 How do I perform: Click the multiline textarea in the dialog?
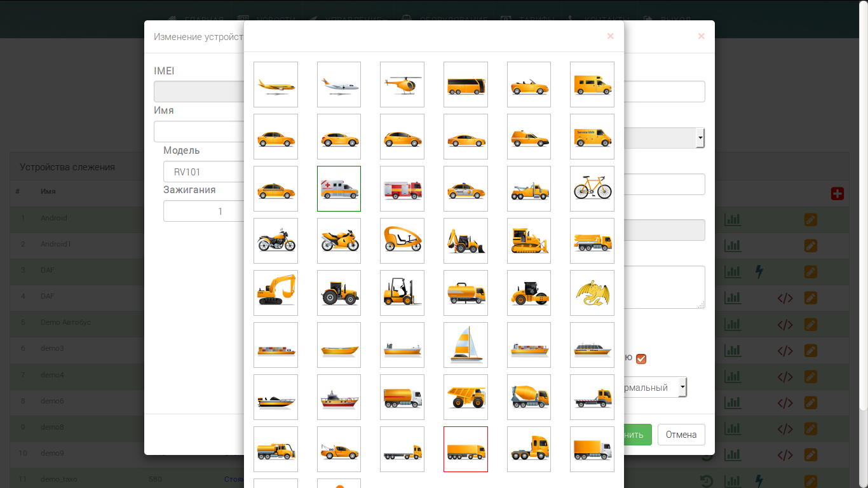click(x=665, y=287)
